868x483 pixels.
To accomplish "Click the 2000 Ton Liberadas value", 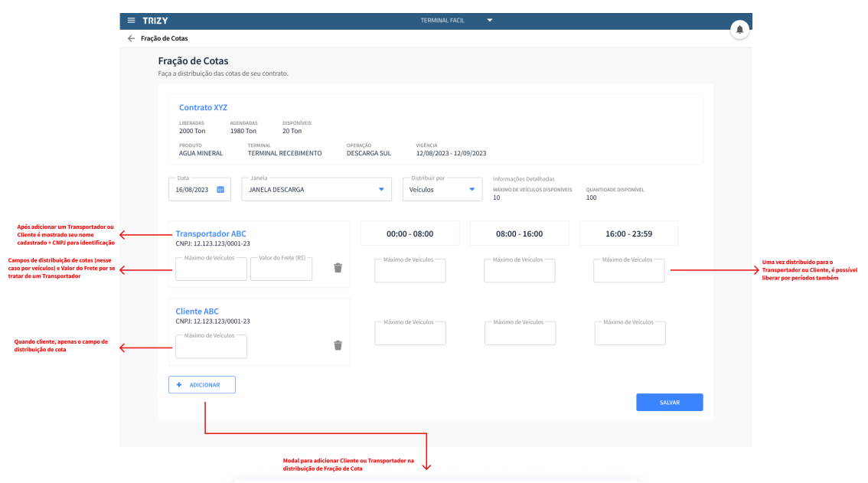I will (x=192, y=131).
